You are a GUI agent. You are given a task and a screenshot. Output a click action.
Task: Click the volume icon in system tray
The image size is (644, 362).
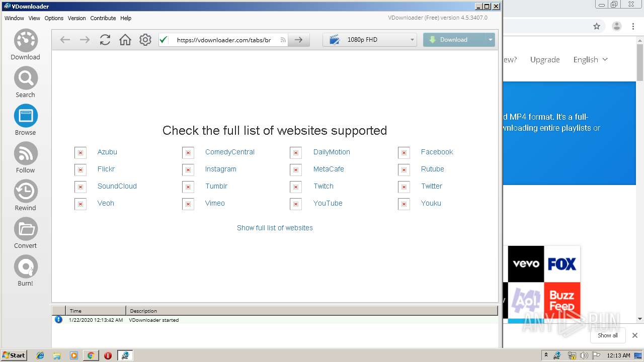[x=584, y=355]
